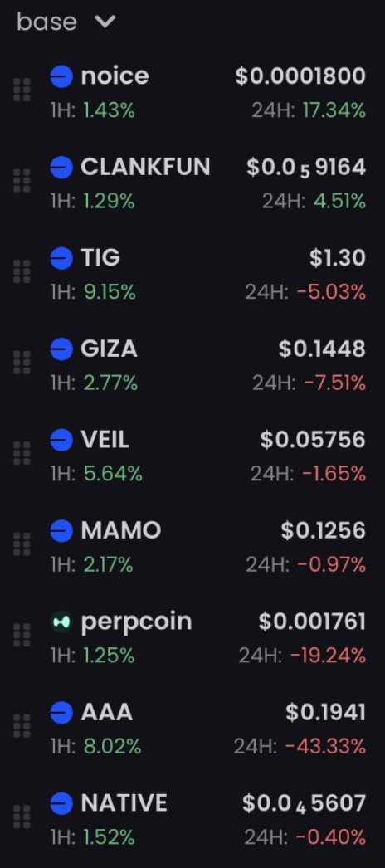Select the base network label
This screenshot has width=385, height=868.
(x=46, y=22)
